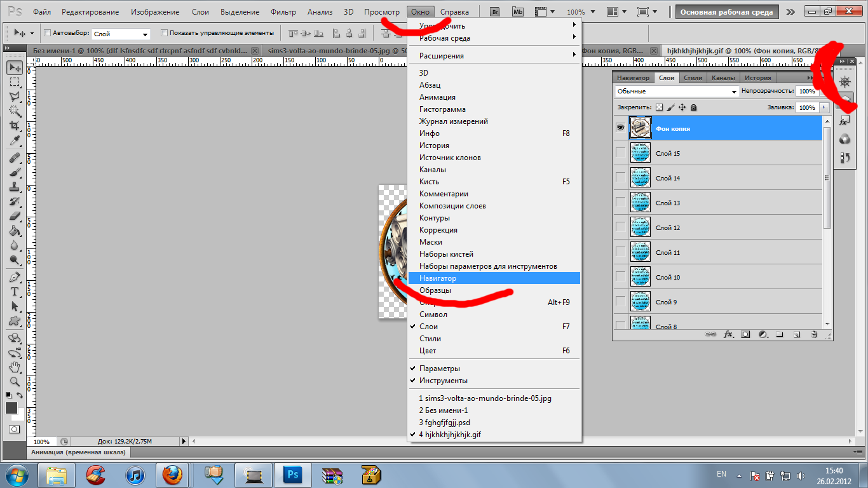Select the Magic Wand tool
The width and height of the screenshot is (868, 488).
pos(15,111)
